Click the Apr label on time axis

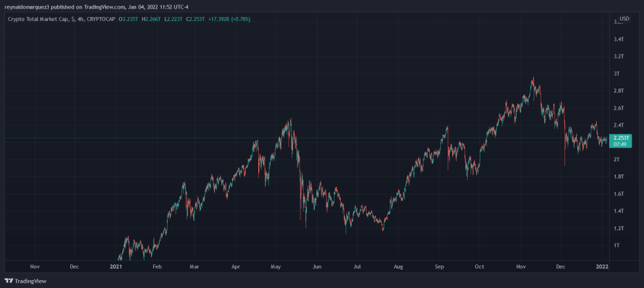click(236, 266)
